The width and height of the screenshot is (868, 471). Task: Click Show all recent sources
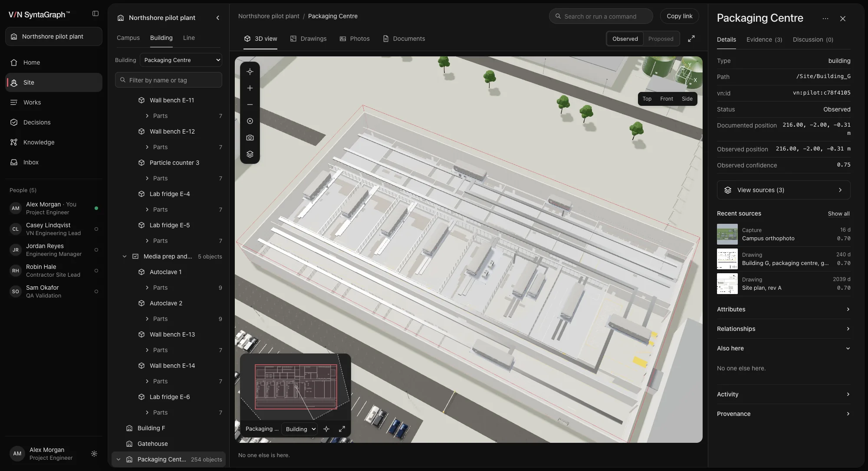tap(838, 213)
